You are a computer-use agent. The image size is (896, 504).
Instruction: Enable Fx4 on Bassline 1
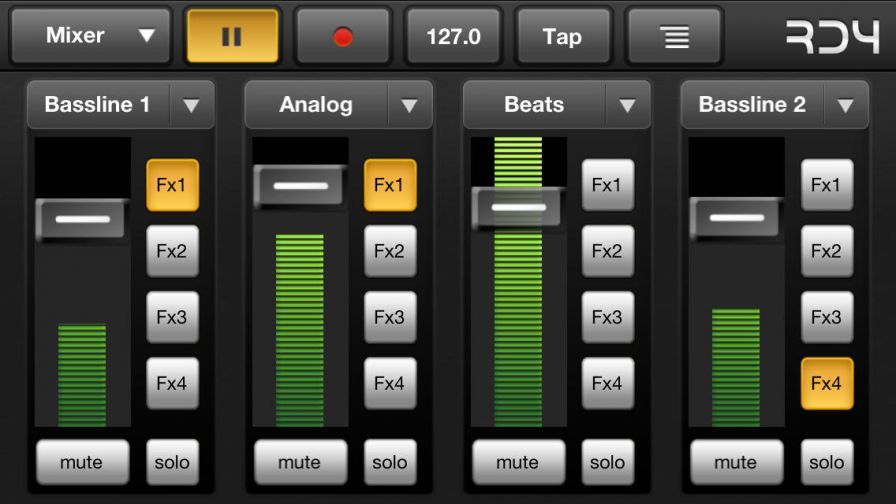tap(172, 383)
